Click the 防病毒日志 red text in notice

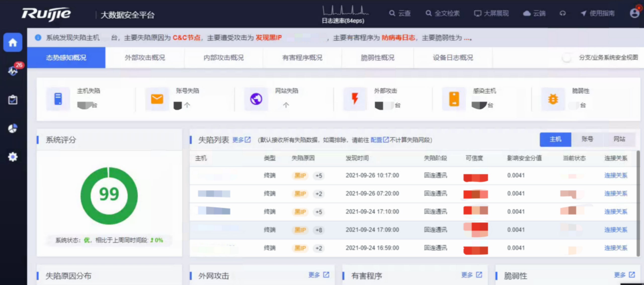tap(398, 38)
